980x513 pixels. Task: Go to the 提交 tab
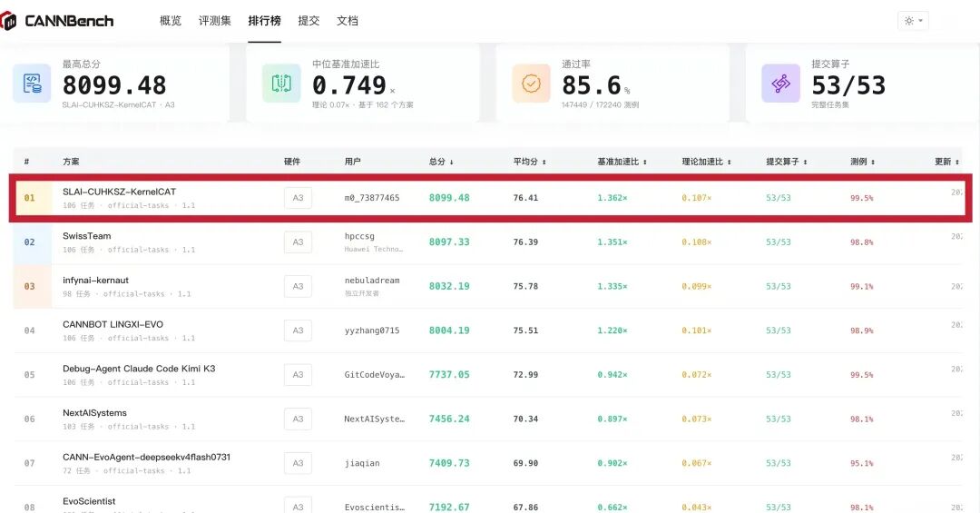tap(309, 21)
